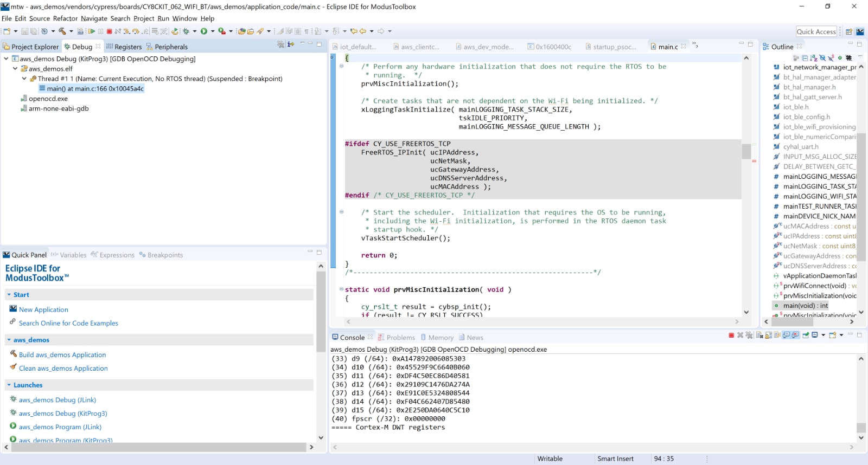The image size is (868, 465).
Task: Sort the Outline view alphabetically
Action: pos(814,58)
